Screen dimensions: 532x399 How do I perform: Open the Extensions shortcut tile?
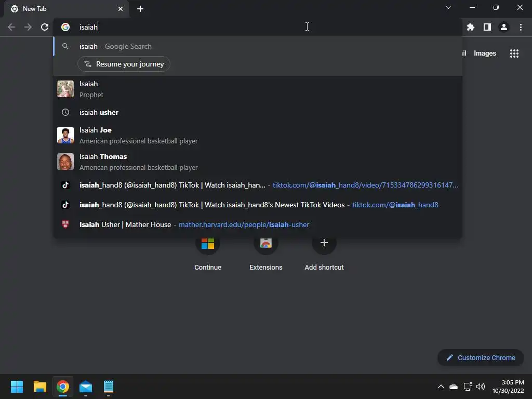[266, 254]
